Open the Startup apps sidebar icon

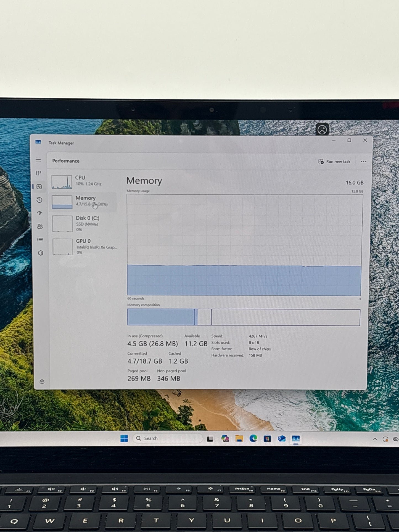pyautogui.click(x=40, y=213)
